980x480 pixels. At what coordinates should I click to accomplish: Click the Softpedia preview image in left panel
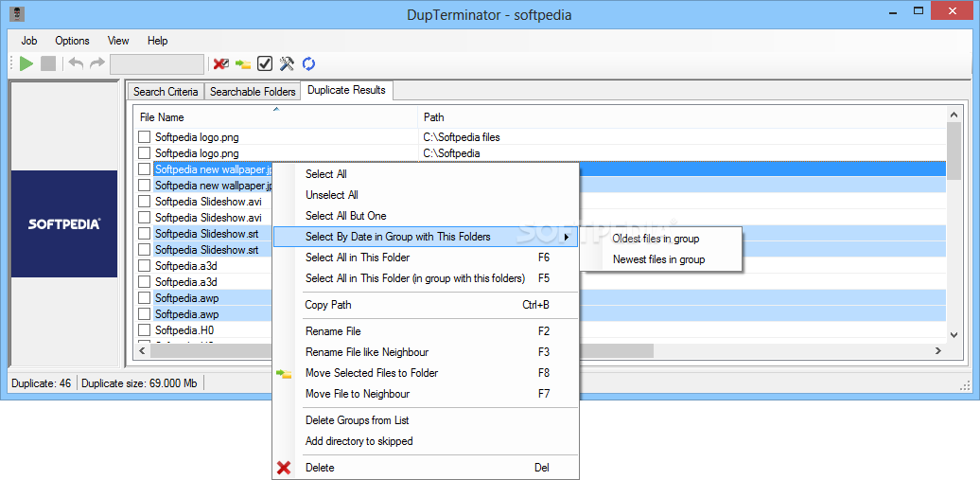click(x=64, y=223)
